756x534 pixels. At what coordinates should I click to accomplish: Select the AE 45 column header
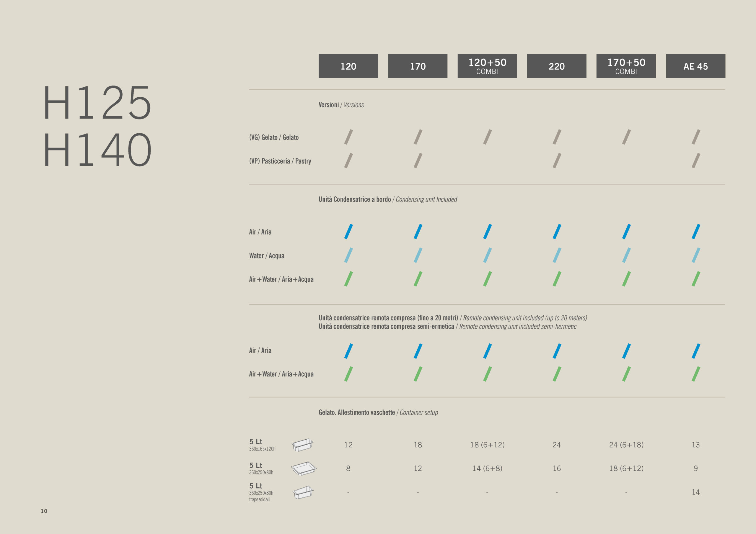(x=695, y=66)
